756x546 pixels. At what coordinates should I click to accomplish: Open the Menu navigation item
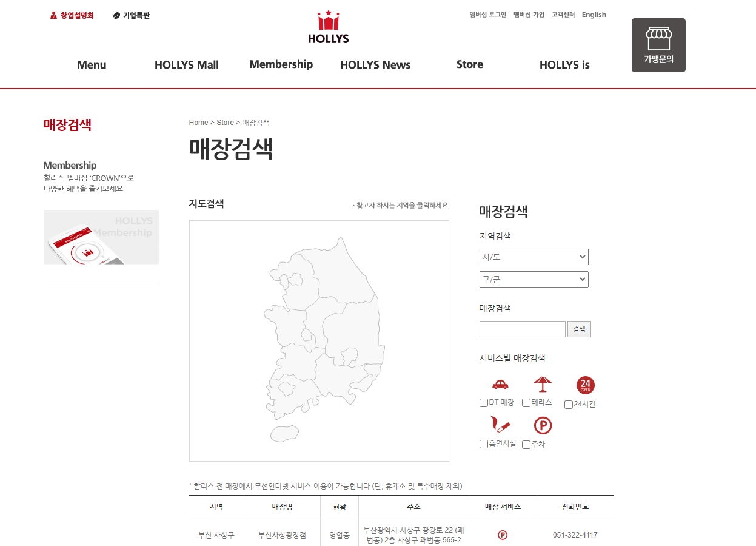tap(92, 65)
